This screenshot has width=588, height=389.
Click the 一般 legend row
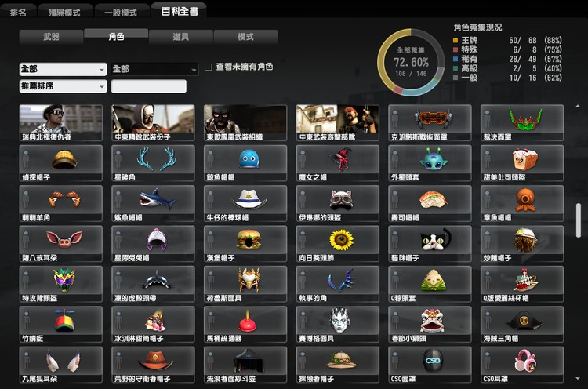(508, 78)
